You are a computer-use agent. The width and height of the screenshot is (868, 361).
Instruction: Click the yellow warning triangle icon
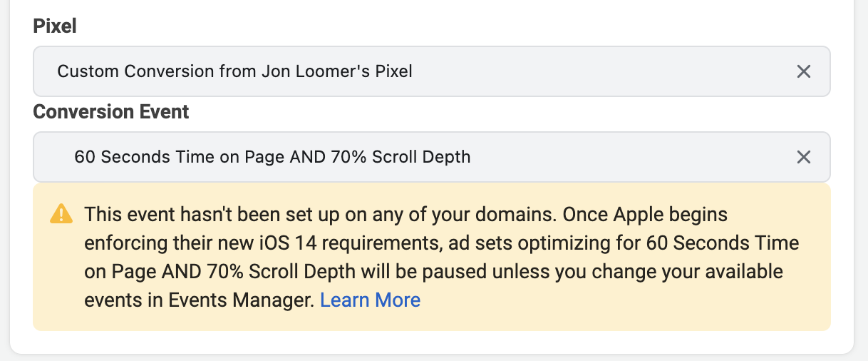[61, 214]
